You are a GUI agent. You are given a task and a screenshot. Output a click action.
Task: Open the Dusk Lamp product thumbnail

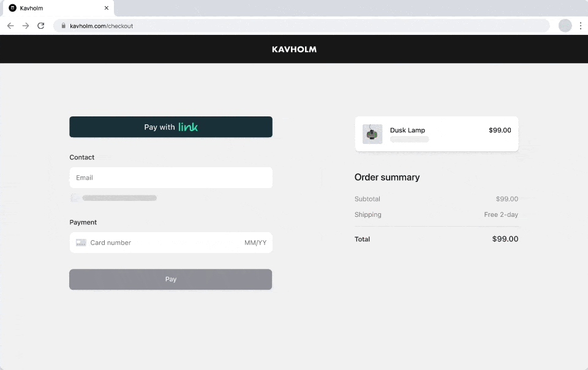372,134
